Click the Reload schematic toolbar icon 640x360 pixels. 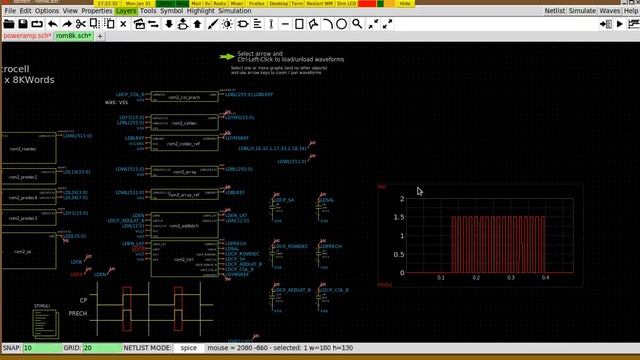pos(37,24)
